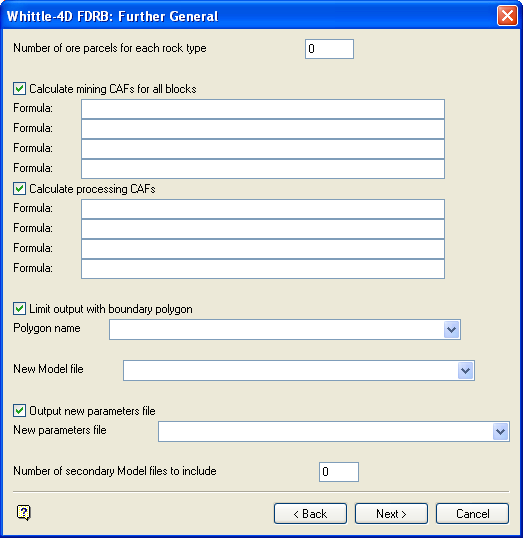523x538 pixels.
Task: Expand the Polygon name dropdown
Action: [451, 330]
